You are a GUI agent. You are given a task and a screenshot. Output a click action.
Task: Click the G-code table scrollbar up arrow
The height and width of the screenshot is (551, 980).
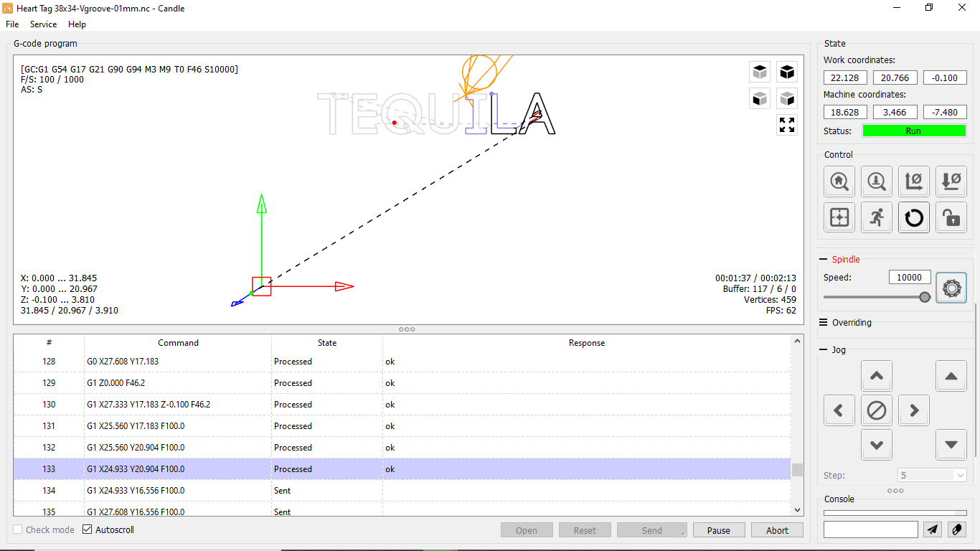pyautogui.click(x=797, y=342)
